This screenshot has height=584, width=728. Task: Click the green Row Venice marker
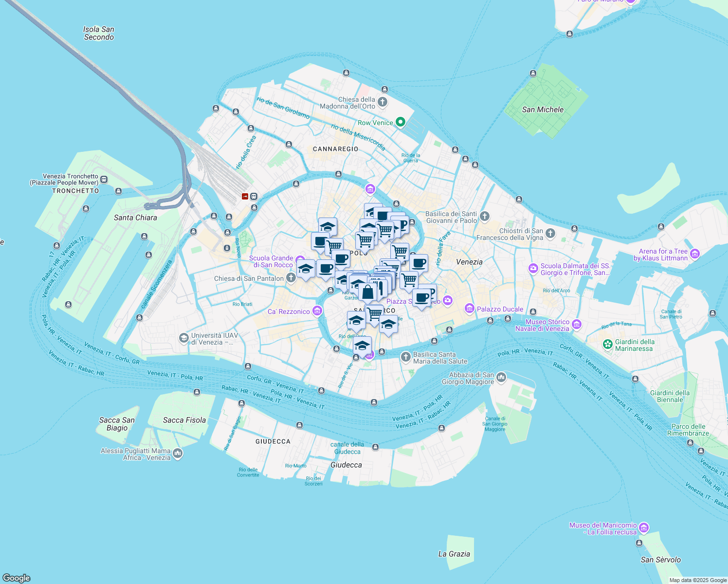click(x=400, y=122)
